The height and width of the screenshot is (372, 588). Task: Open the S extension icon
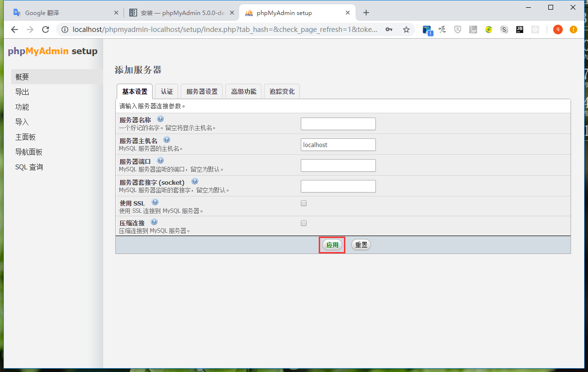504,30
